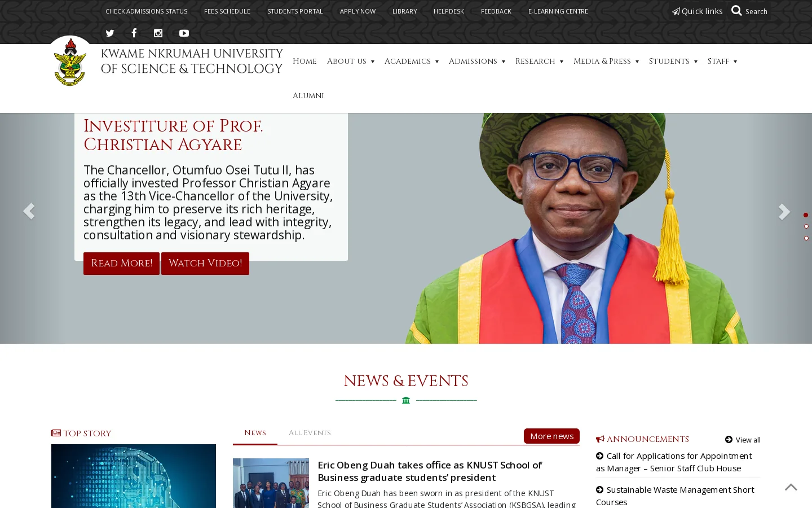Open the E-Learning Centre link

(558, 11)
